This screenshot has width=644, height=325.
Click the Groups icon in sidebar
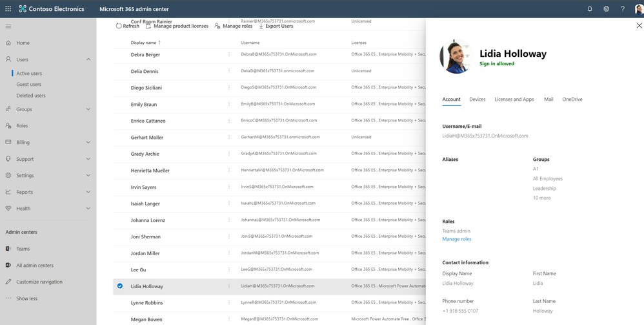8,109
